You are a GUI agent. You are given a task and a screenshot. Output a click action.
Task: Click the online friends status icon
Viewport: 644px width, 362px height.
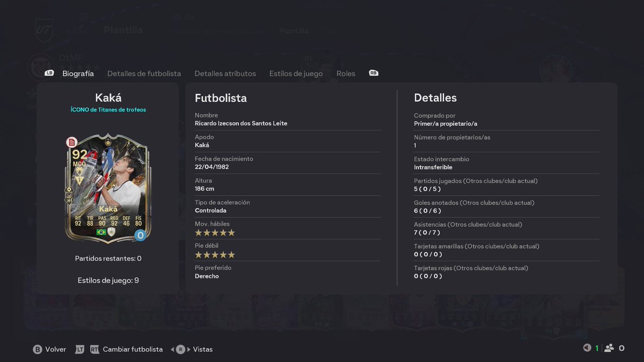click(x=609, y=348)
